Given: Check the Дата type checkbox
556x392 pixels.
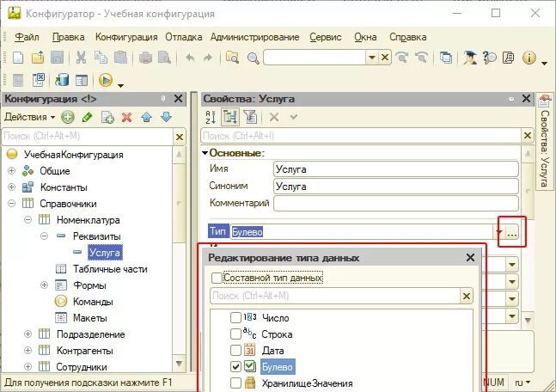Looking at the screenshot, I should tap(235, 351).
